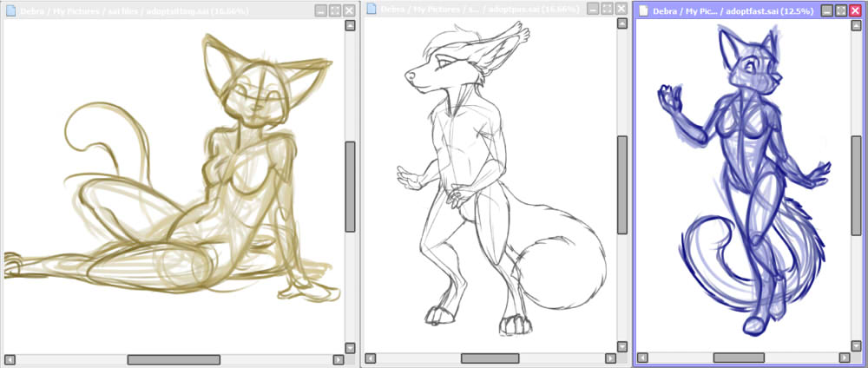Minimize the middle grey-sketch window
The height and width of the screenshot is (368, 868).
click(x=594, y=9)
